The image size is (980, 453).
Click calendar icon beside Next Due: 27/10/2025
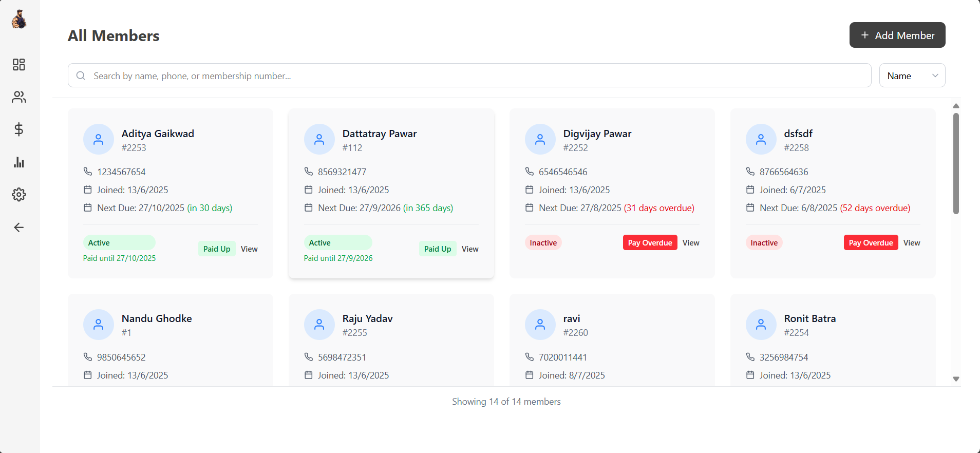coord(88,207)
